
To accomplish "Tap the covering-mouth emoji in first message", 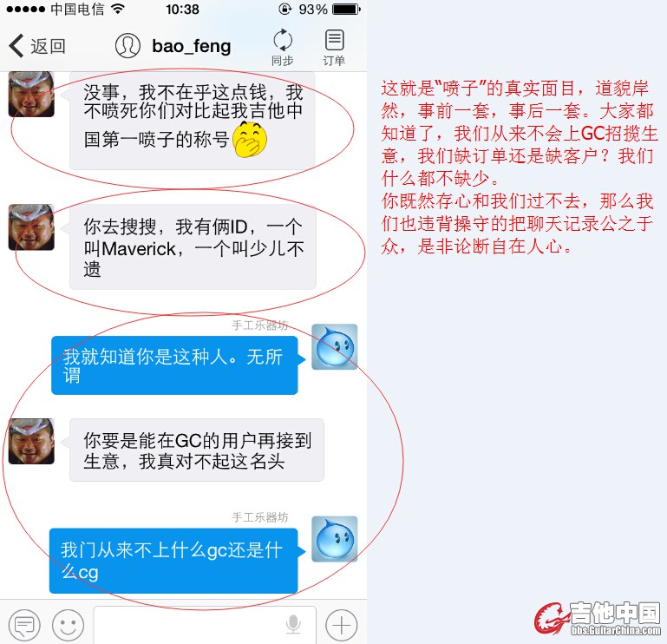I will click(x=250, y=139).
